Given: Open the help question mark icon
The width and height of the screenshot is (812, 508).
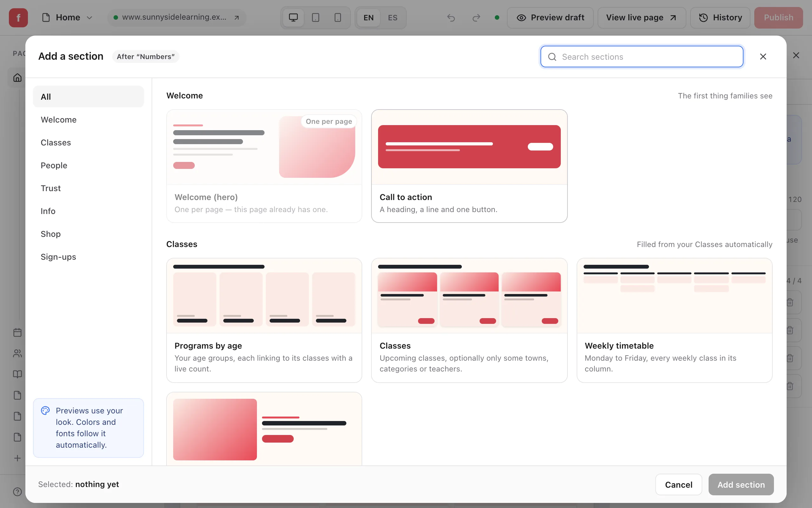Looking at the screenshot, I should click(x=17, y=491).
